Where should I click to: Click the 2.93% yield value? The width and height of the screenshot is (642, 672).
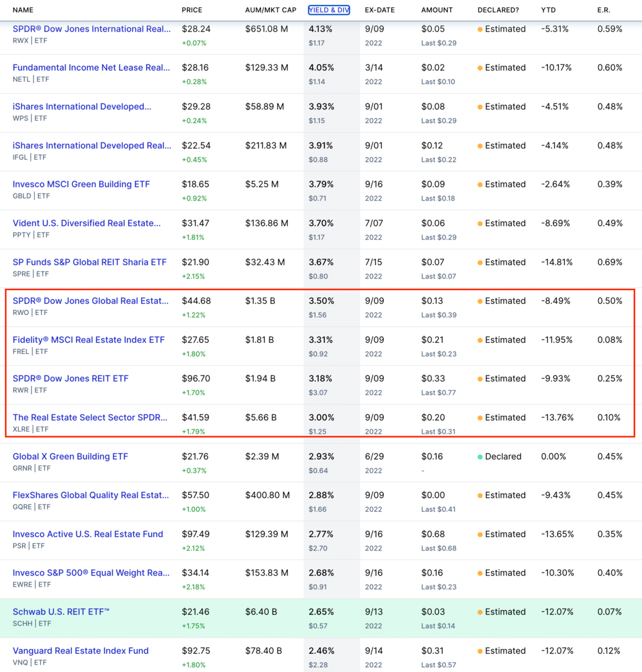tap(321, 456)
